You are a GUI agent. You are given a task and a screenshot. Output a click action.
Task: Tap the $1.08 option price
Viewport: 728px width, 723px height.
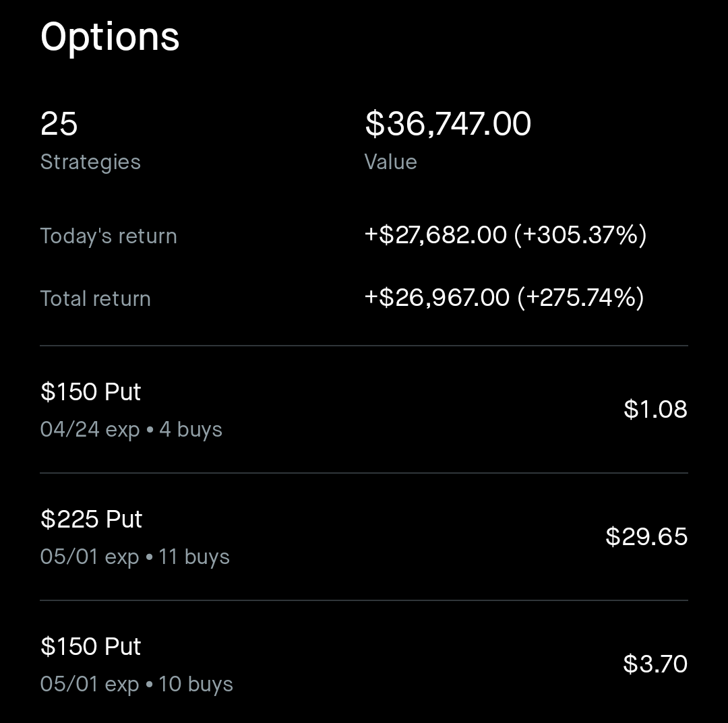tap(655, 409)
